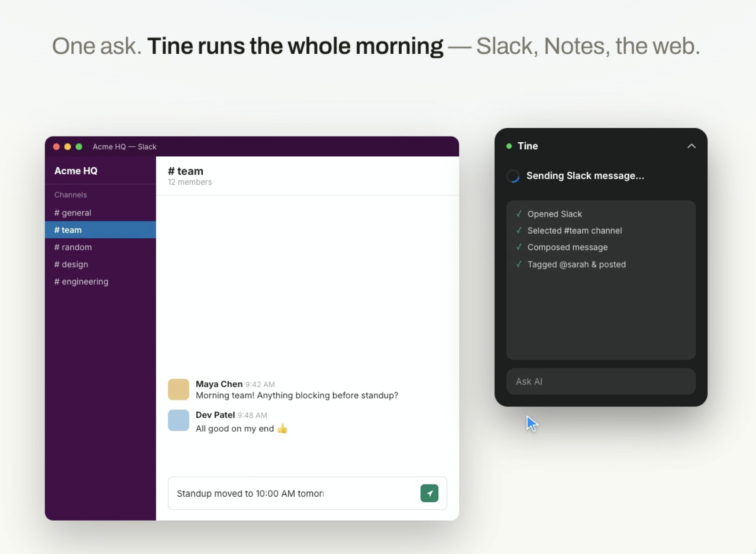This screenshot has width=756, height=554.
Task: Click the green send arrow button
Action: pyautogui.click(x=429, y=493)
